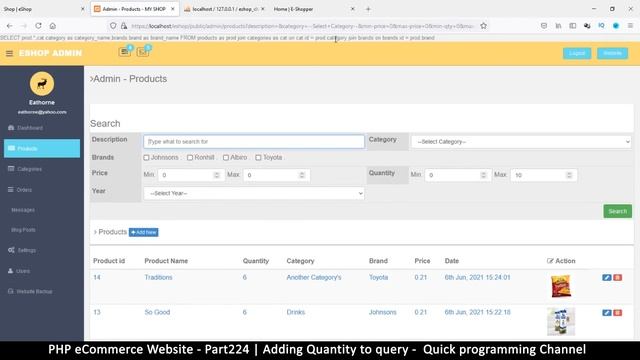
Task: Edit product Traditions with pencil icon
Action: [x=607, y=278]
